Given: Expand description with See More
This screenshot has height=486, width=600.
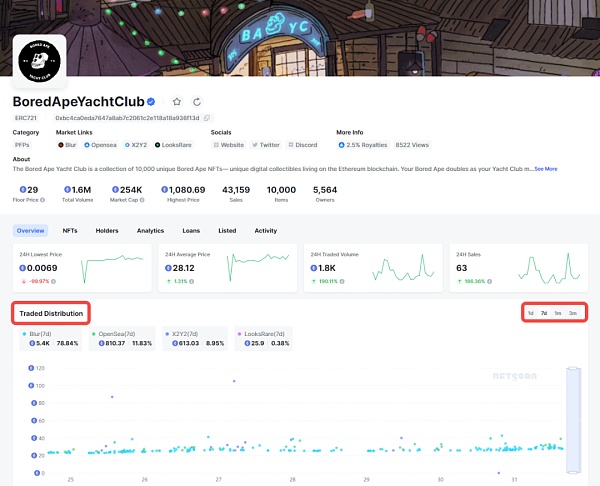Looking at the screenshot, I should click(546, 169).
